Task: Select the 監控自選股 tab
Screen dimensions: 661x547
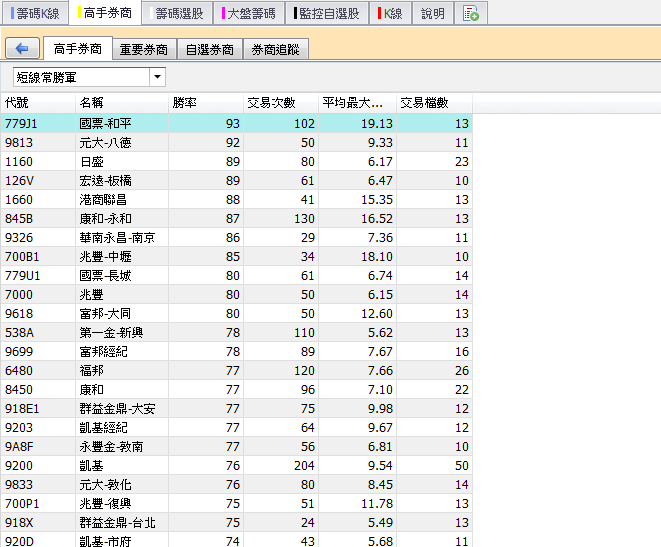Action: point(328,14)
